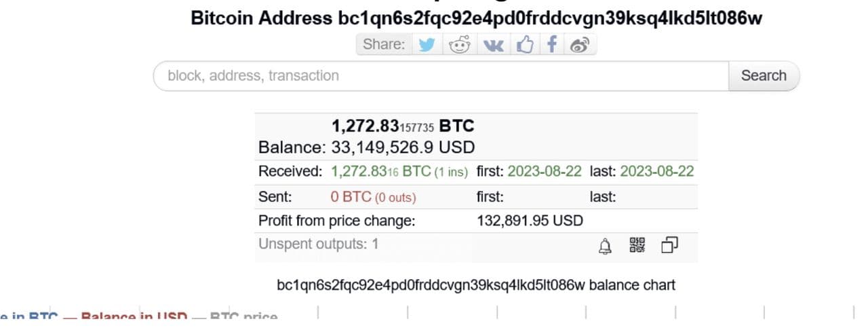Viewport: 868px width, 328px height.
Task: Share the address on Reddit
Action: 460,45
